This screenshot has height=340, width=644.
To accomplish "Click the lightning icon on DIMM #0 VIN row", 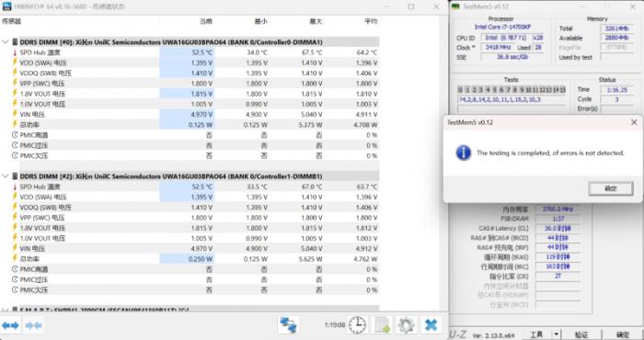I will pos(15,114).
